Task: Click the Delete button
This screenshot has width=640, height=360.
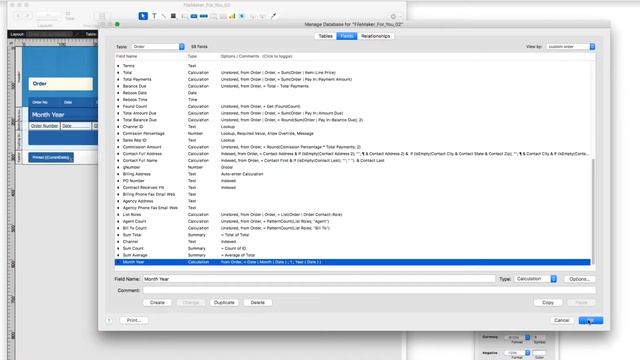Action: (x=258, y=302)
